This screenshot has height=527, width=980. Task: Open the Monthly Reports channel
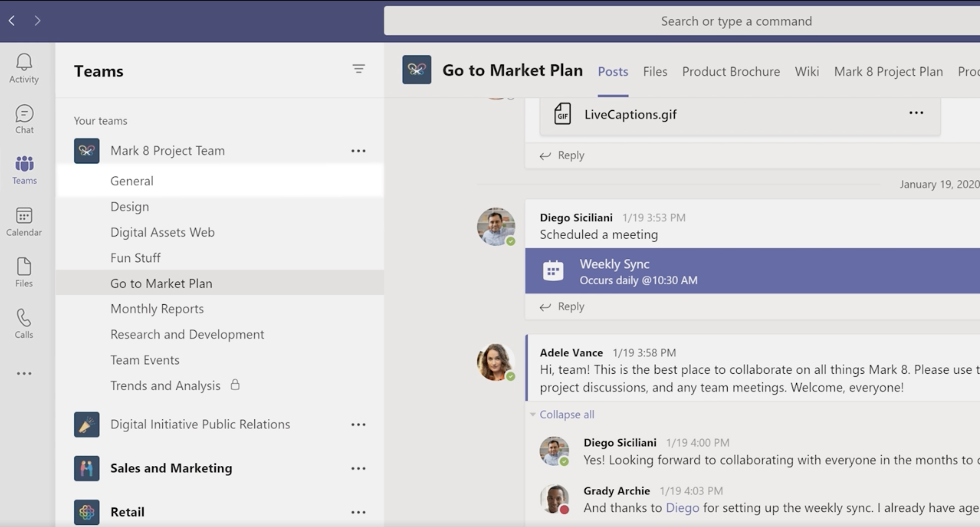click(x=220, y=309)
